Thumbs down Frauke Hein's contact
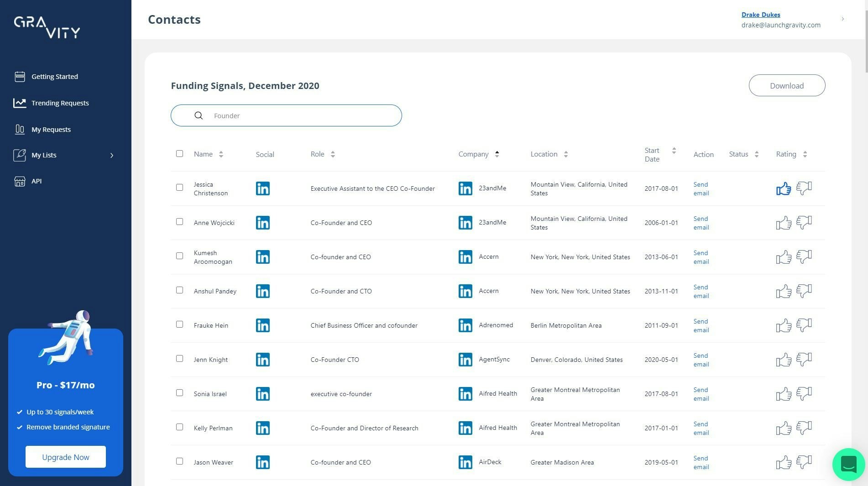This screenshot has height=486, width=868. (804, 325)
